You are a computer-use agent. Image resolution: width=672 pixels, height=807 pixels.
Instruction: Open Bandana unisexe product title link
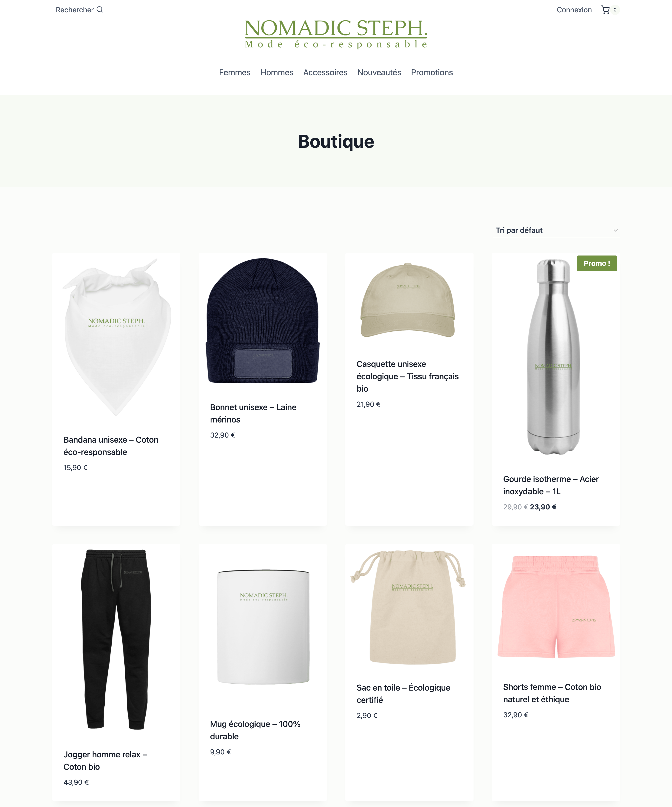(x=111, y=446)
